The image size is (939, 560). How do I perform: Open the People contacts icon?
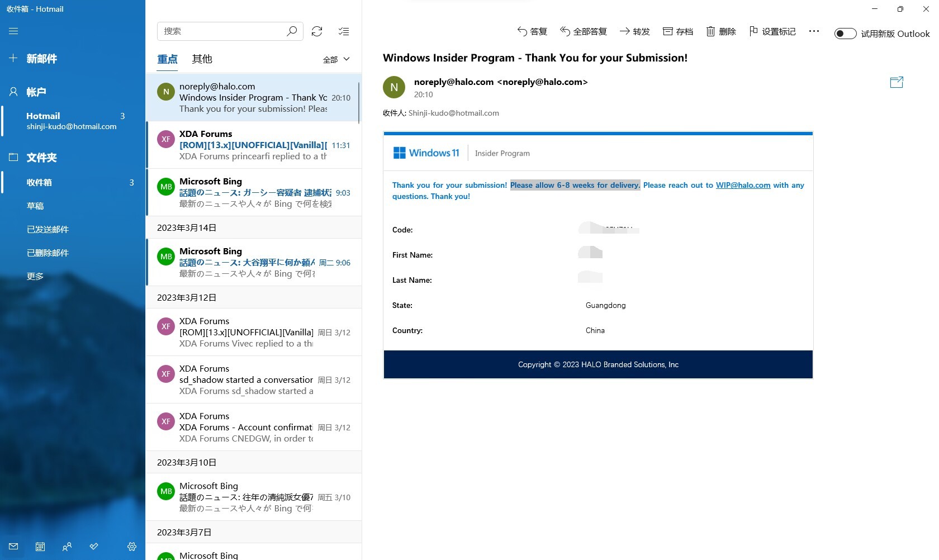[x=67, y=547]
